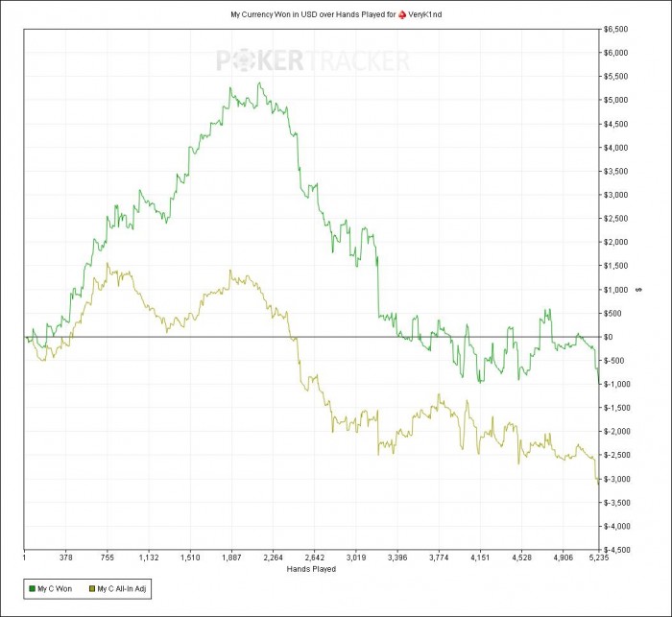Viewport: 672px width, 617px height.
Task: Click the 2,642 x-axis tick label
Action: tap(315, 558)
